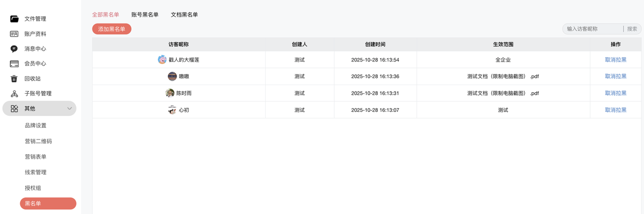Open 线索管理 submenu item

(x=36, y=172)
